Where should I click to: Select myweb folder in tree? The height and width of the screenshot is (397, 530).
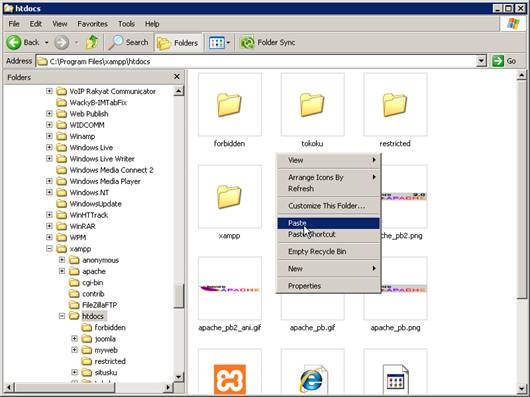coord(106,350)
